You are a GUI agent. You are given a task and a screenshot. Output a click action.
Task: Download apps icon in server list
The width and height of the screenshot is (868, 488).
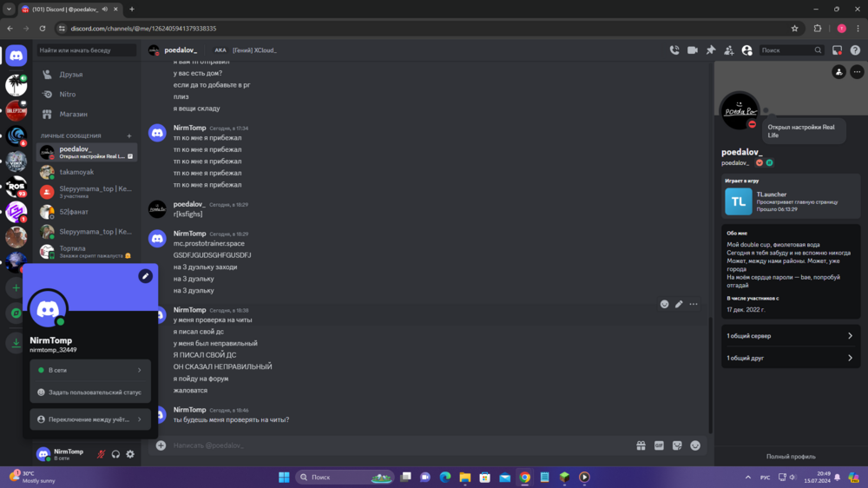[16, 343]
